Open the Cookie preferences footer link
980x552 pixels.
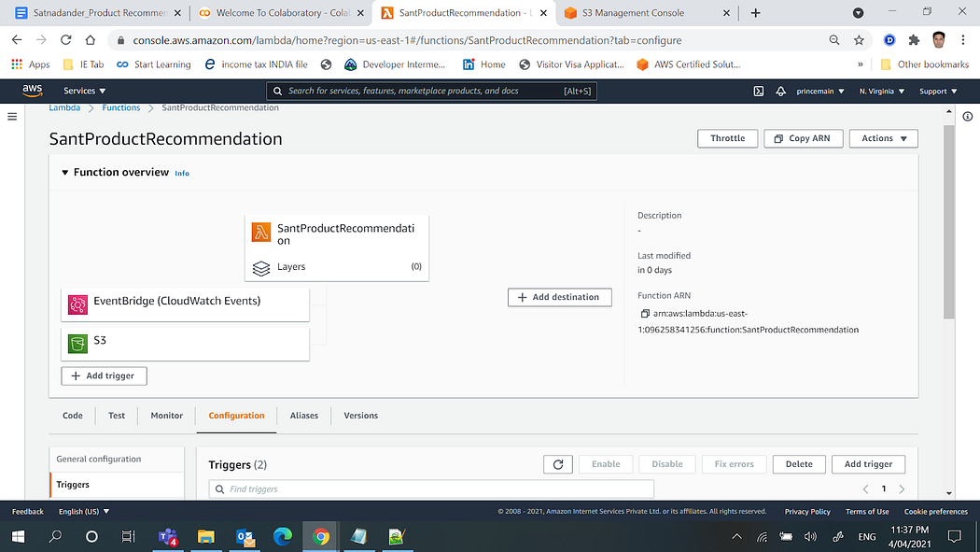pyautogui.click(x=935, y=511)
